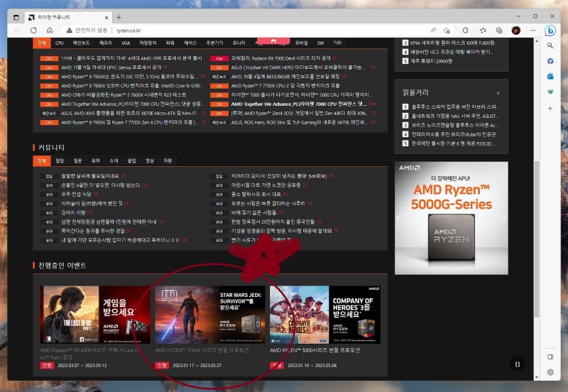Open Company of Heroes 3 event thumbnail
This screenshot has height=392, width=568.
pyautogui.click(x=325, y=315)
